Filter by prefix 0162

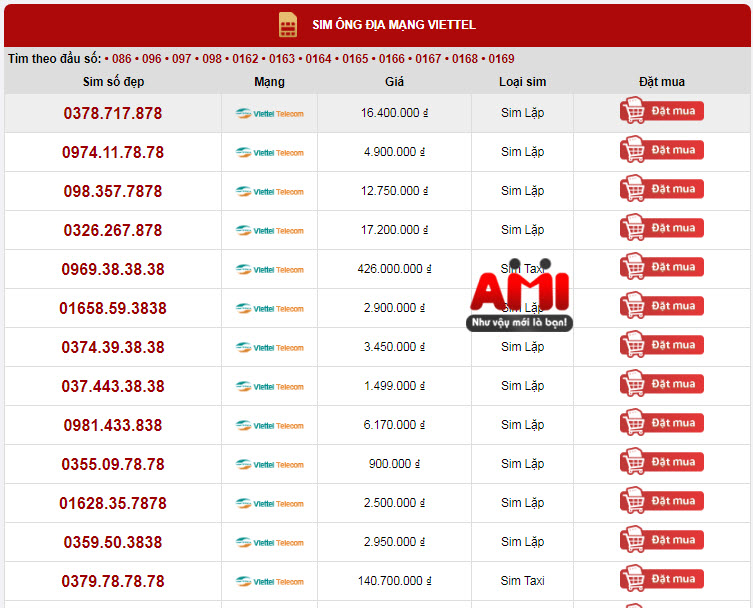click(x=245, y=59)
